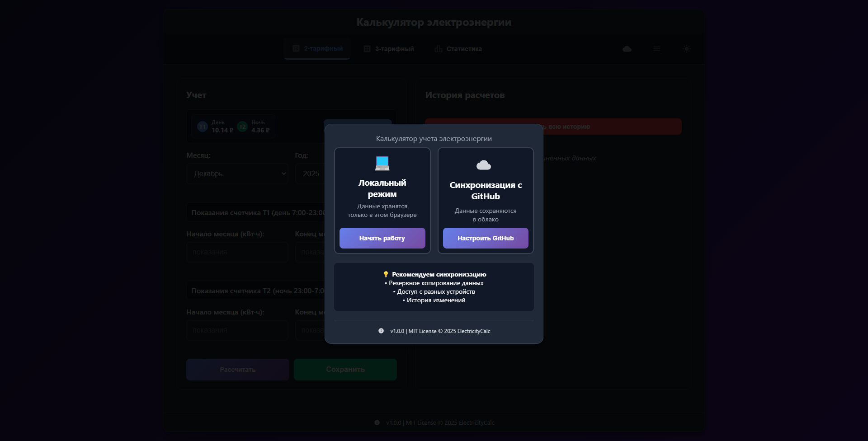This screenshot has width=868, height=441.
Task: Click the Рассчитать button
Action: (x=238, y=370)
